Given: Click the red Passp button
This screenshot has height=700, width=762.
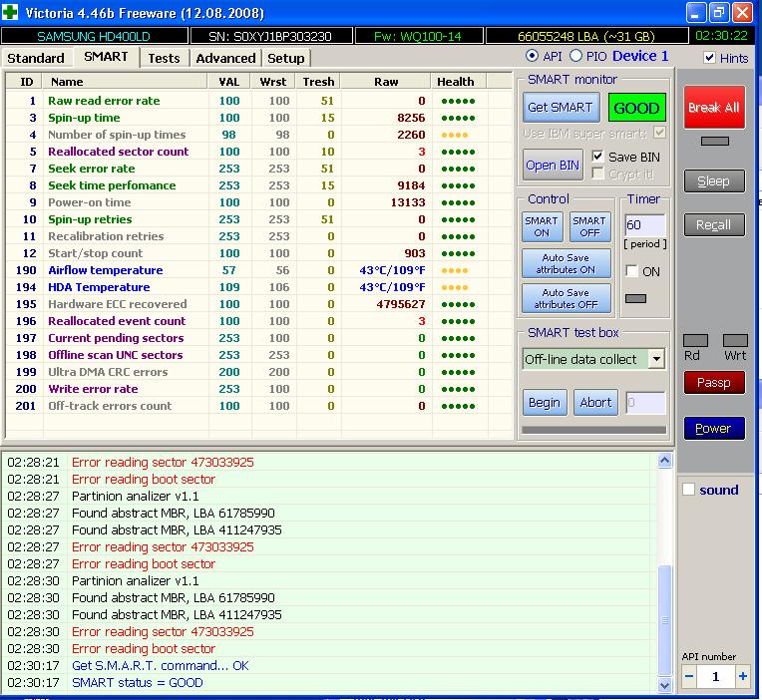Looking at the screenshot, I should point(714,383).
